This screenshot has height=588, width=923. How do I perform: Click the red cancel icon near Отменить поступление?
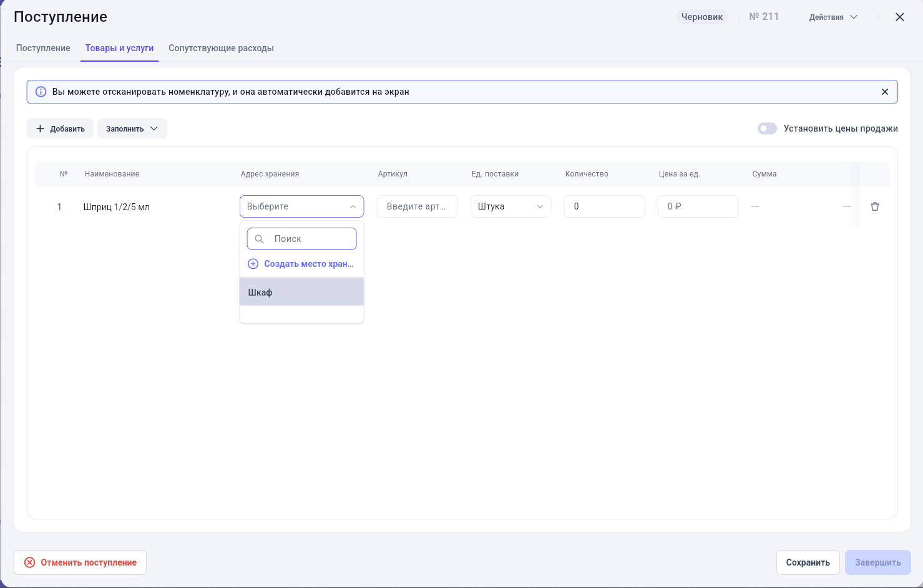tap(29, 562)
